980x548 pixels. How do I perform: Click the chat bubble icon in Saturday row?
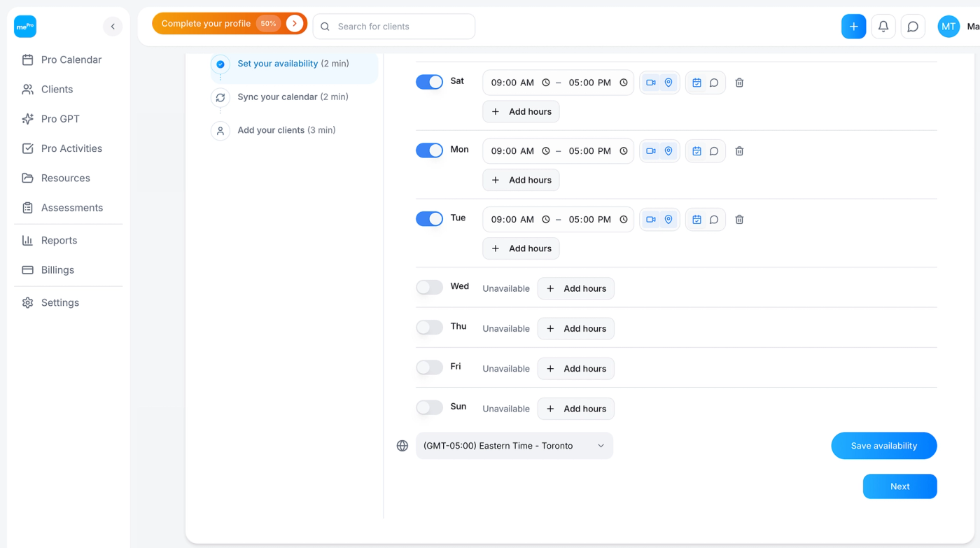click(x=714, y=83)
